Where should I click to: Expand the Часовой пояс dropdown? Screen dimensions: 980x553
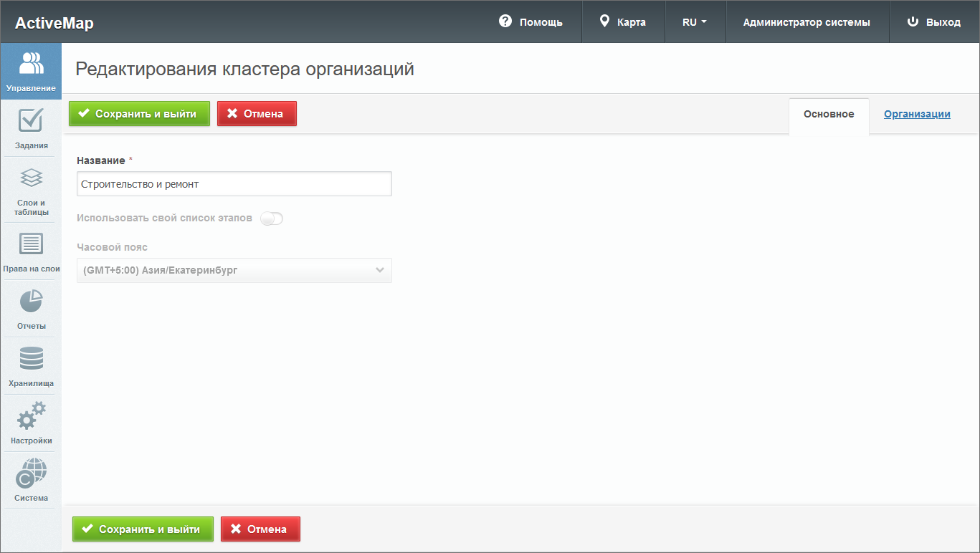click(x=234, y=271)
